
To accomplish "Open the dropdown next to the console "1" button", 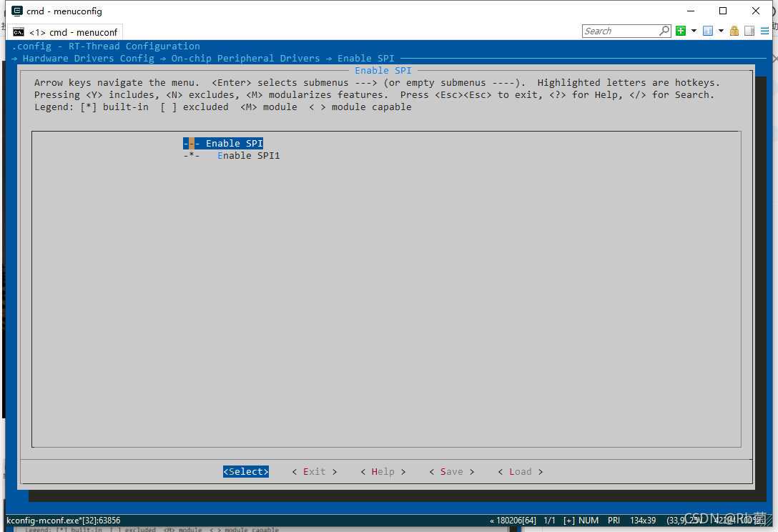I will click(719, 31).
